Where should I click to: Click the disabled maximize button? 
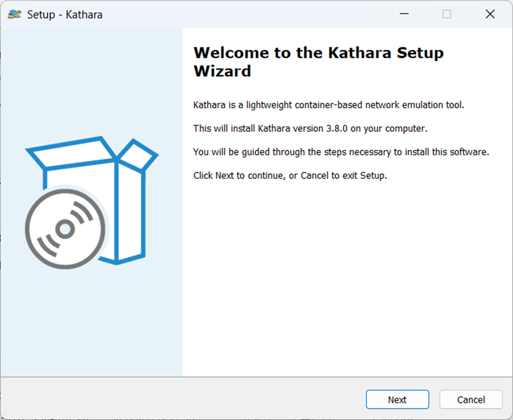coord(447,14)
